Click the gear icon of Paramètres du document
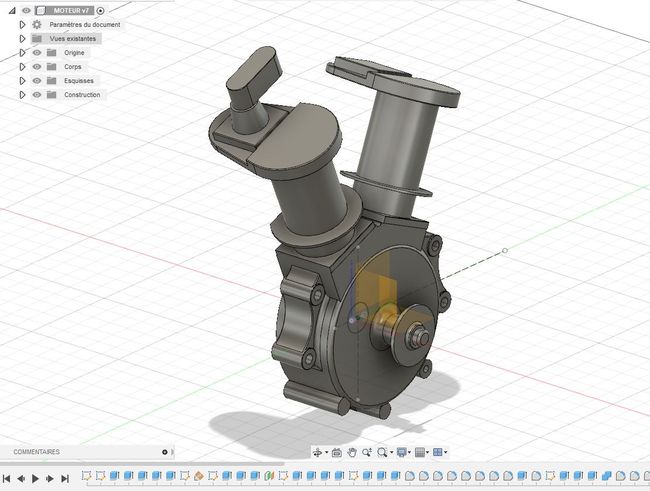The height and width of the screenshot is (491, 650). pos(37,24)
